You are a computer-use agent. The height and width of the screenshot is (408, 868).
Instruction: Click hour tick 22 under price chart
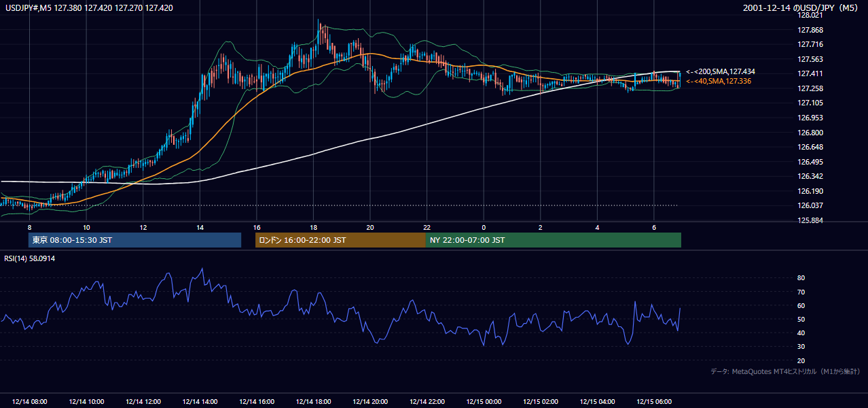tap(427, 227)
